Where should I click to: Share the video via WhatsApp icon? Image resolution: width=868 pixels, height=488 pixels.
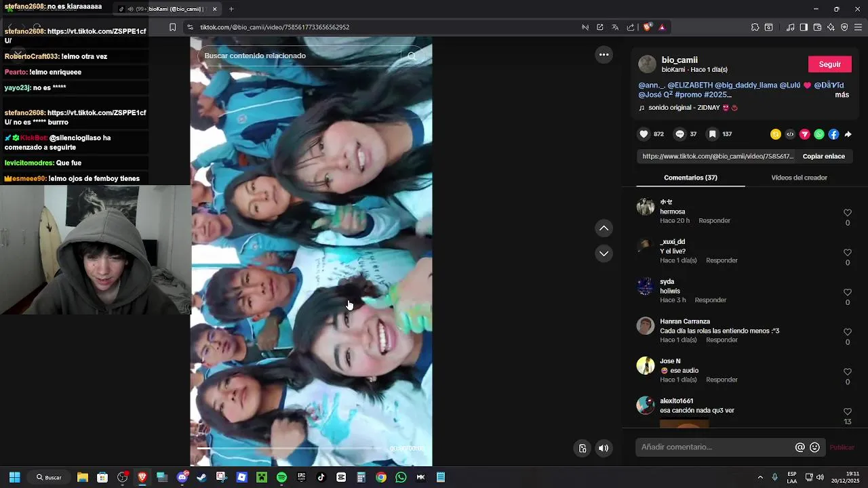(x=819, y=134)
